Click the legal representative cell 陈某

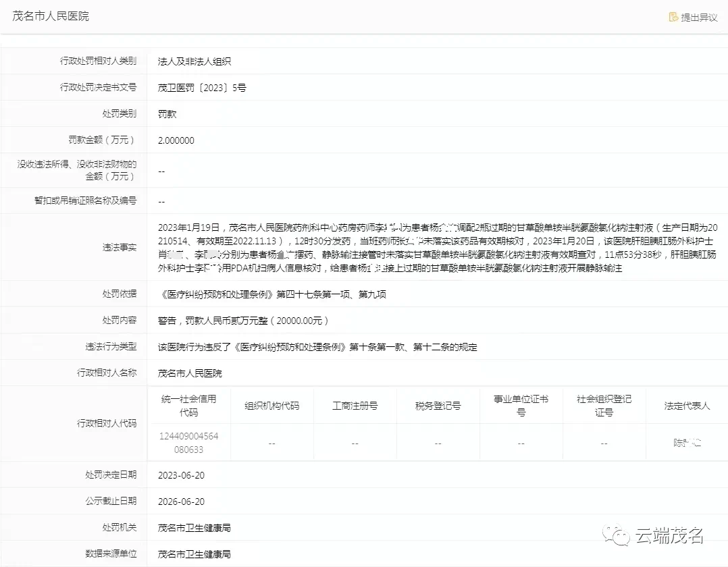[x=686, y=443]
